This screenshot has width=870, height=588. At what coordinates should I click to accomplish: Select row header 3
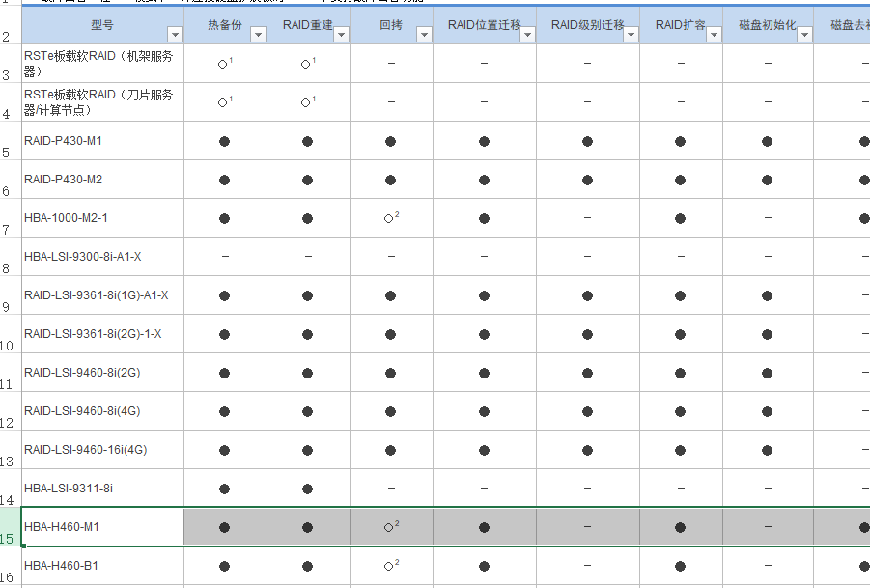[x=10, y=64]
